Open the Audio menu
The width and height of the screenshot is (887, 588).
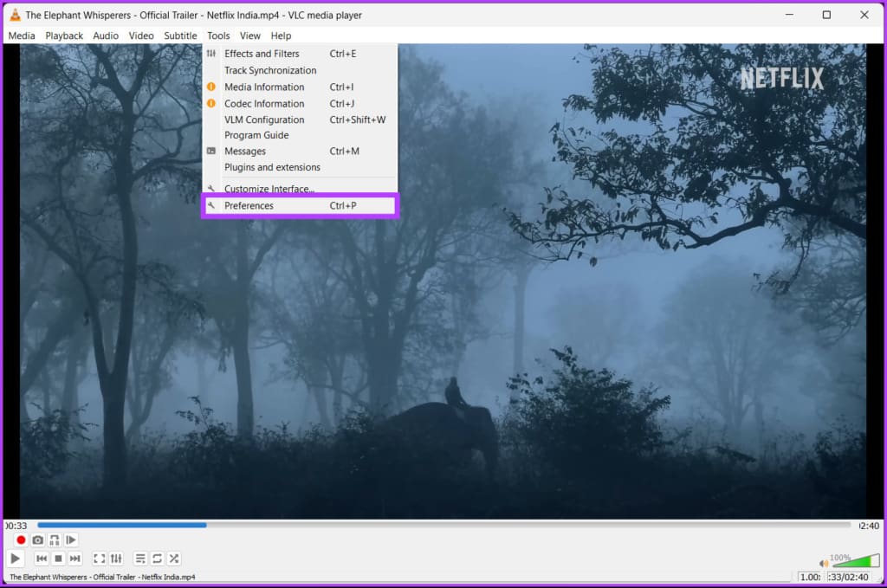(x=106, y=36)
